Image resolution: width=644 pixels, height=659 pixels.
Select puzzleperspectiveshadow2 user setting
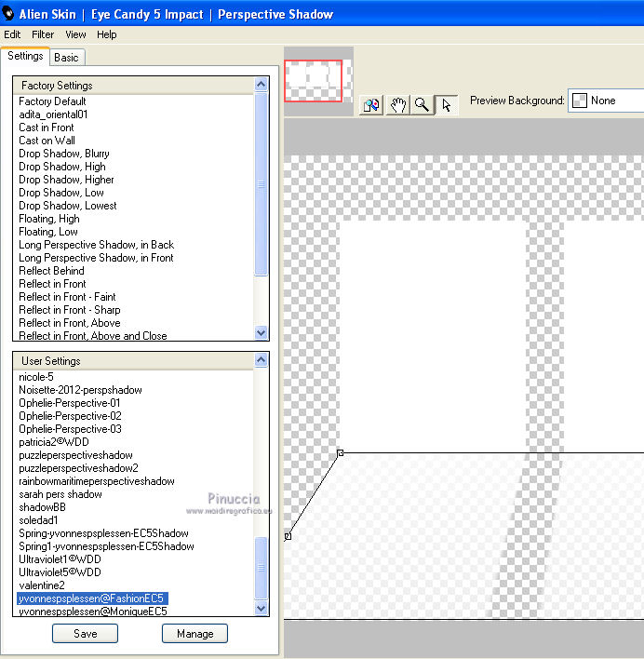tap(78, 468)
